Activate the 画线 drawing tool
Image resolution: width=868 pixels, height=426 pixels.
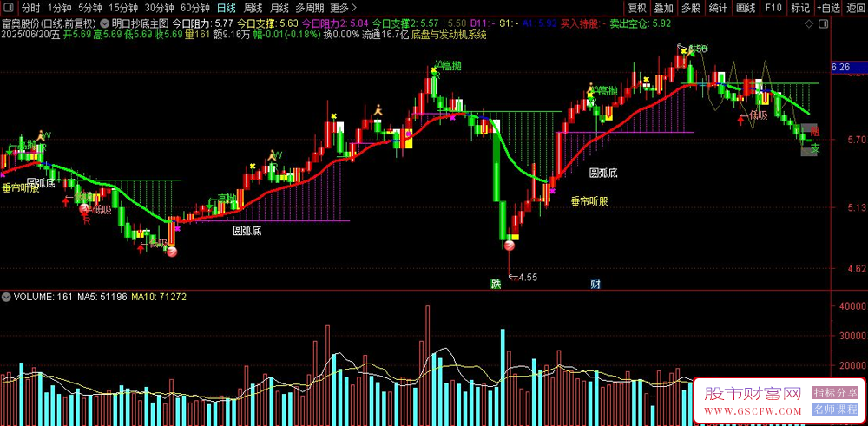(x=746, y=8)
